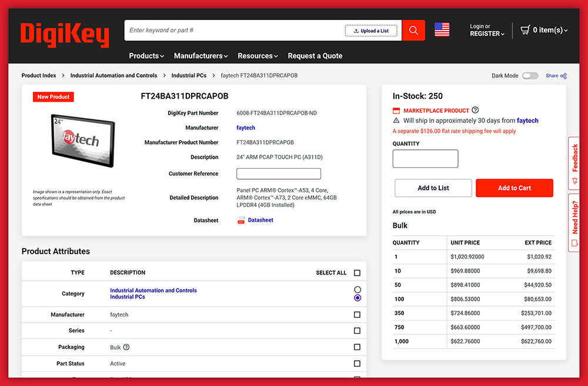This screenshot has width=588, height=386.
Task: Open the shopping cart icon
Action: (525, 29)
